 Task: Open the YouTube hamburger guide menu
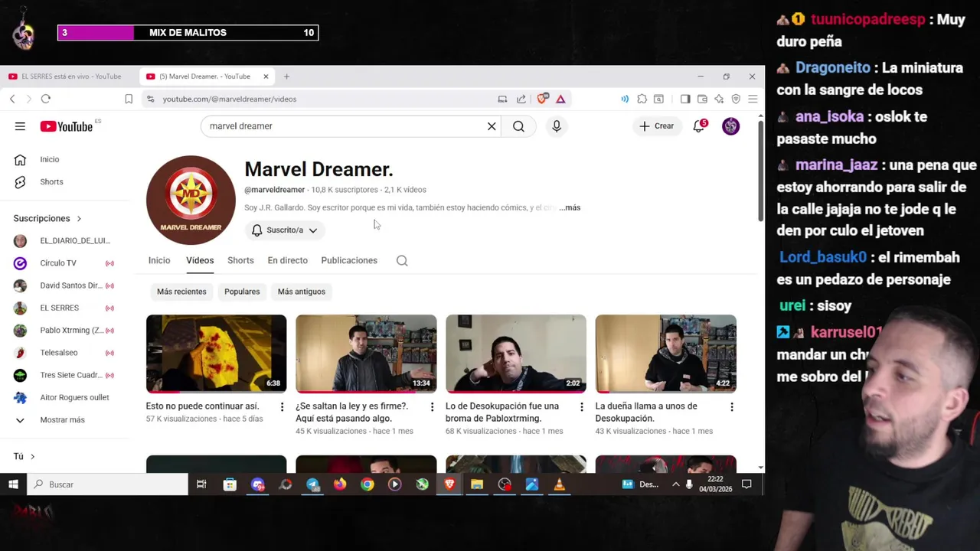20,126
